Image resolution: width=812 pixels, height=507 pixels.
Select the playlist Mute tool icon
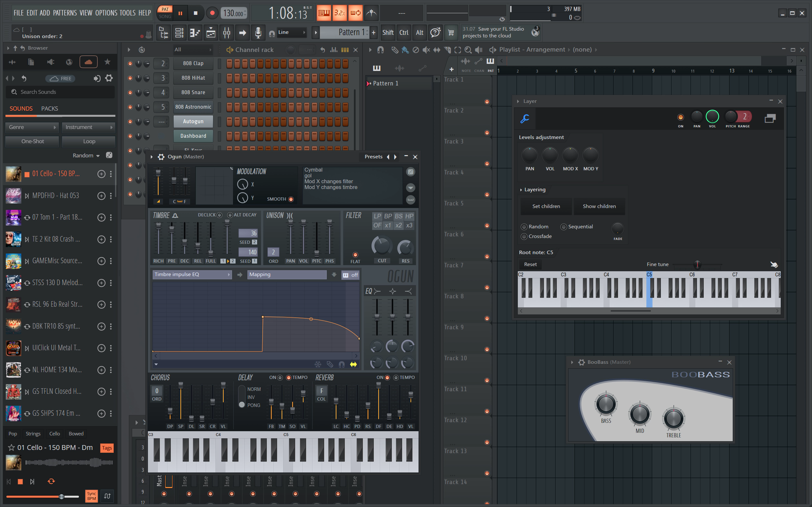pos(426,50)
